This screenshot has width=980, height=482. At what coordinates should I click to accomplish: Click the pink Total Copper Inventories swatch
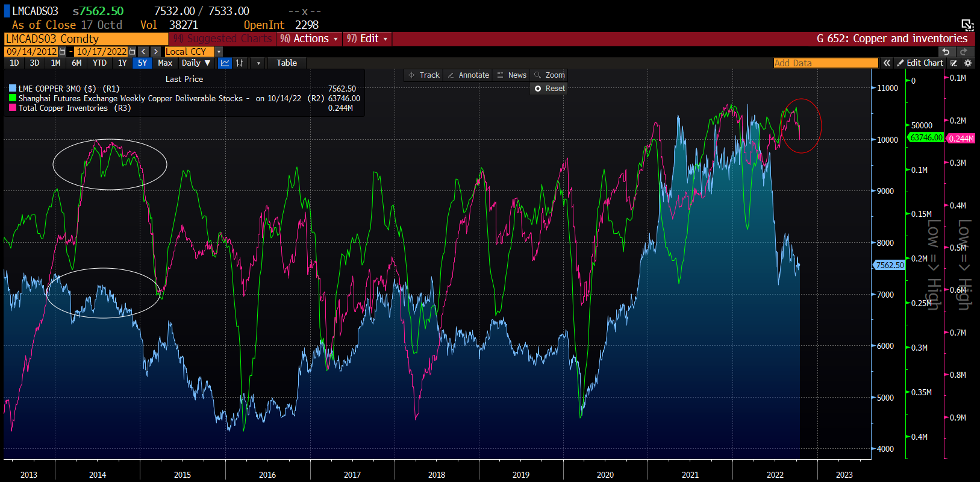(x=13, y=108)
